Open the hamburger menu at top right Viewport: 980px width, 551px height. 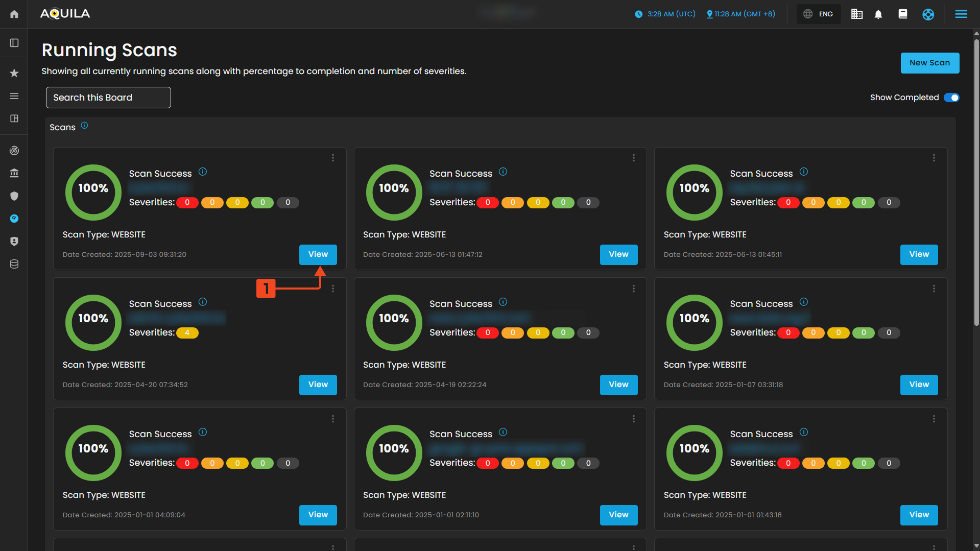(961, 14)
